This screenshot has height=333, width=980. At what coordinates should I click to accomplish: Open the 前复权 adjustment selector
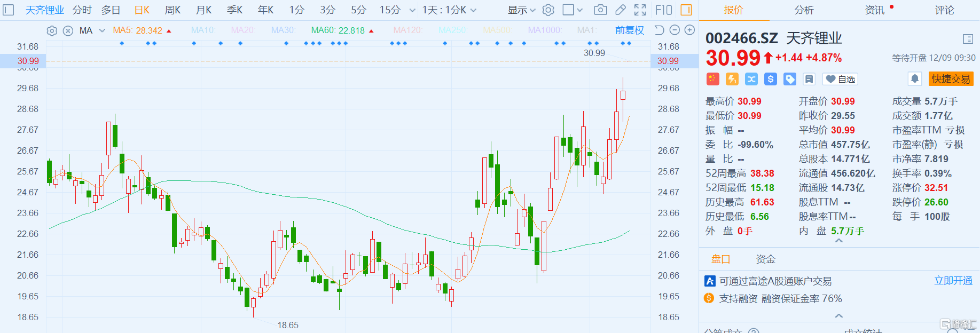(x=630, y=30)
